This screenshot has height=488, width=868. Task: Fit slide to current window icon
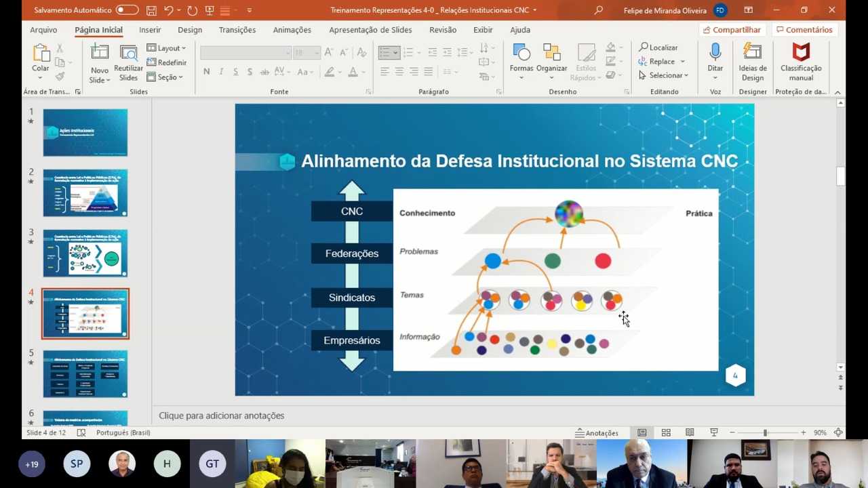[x=838, y=432]
